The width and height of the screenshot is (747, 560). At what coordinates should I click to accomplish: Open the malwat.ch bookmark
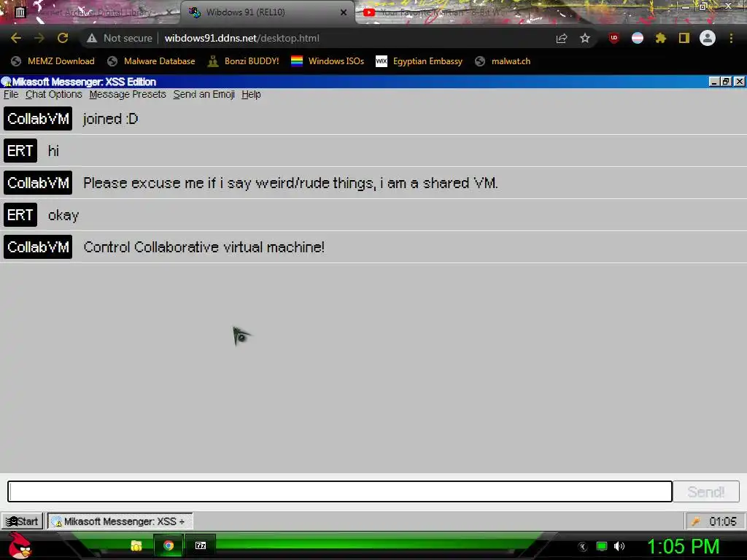pyautogui.click(x=503, y=61)
